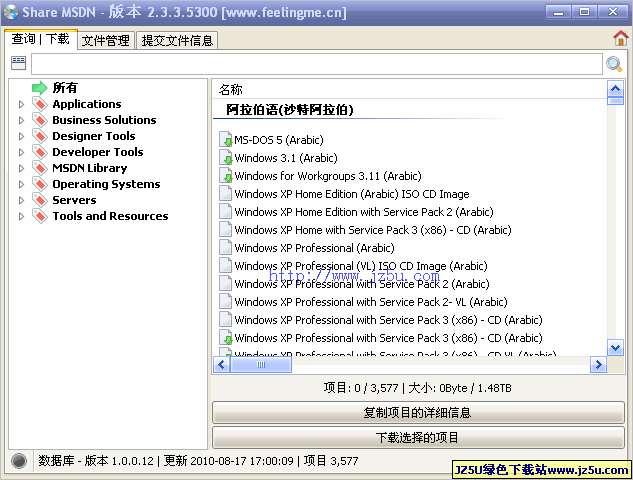Click the tag icon beside Designer Tools
The height and width of the screenshot is (480, 633).
click(x=40, y=136)
